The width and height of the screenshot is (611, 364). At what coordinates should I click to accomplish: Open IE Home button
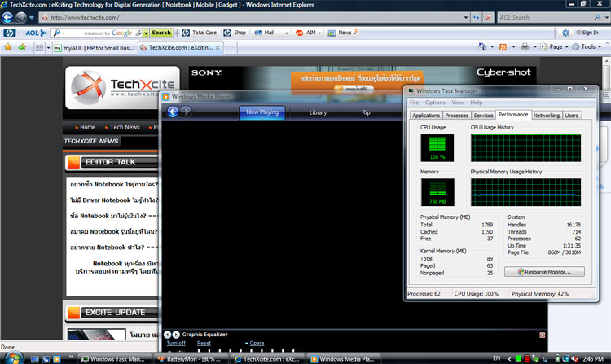[482, 46]
